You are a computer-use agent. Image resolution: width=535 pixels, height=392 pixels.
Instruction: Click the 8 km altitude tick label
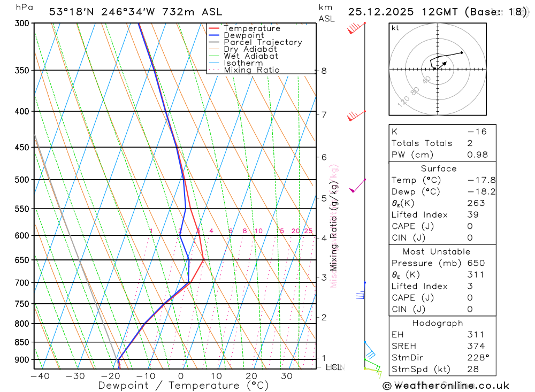(324, 71)
